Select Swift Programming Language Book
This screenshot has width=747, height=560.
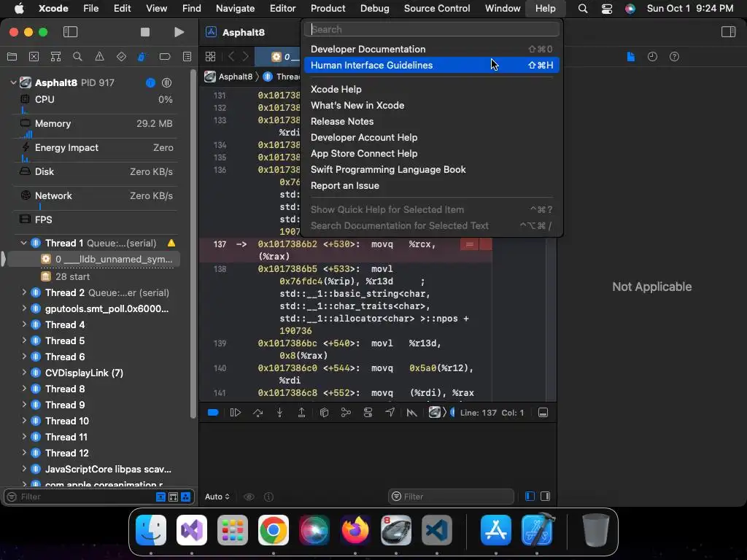[x=432, y=169]
